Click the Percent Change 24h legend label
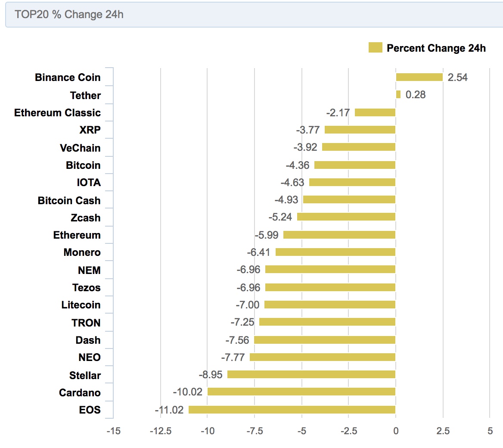Screen dimensions: 503x448 coord(436,48)
